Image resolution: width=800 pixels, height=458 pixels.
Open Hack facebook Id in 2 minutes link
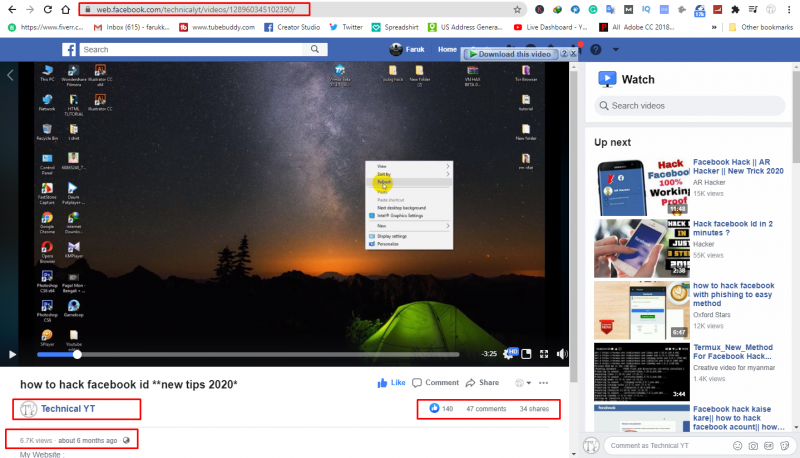pos(733,228)
